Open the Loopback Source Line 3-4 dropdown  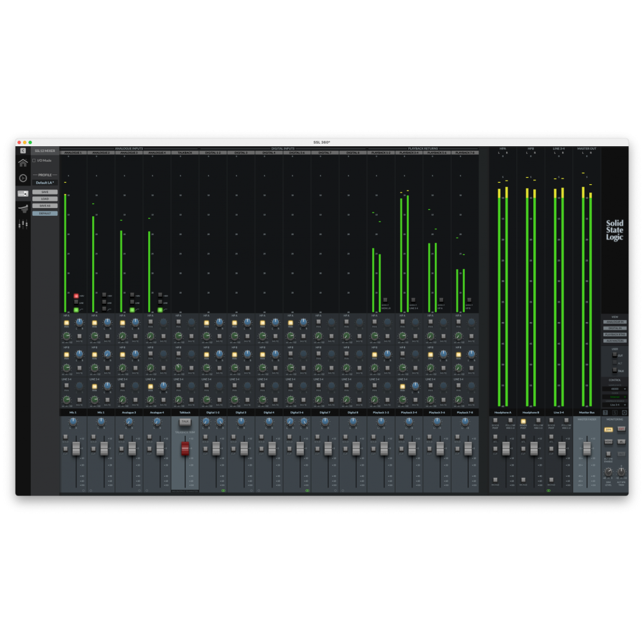[615, 405]
